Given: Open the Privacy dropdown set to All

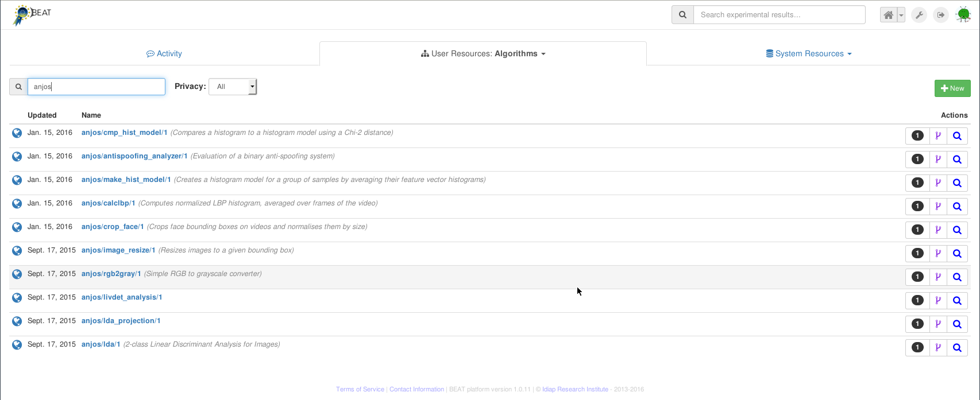Looking at the screenshot, I should (233, 87).
